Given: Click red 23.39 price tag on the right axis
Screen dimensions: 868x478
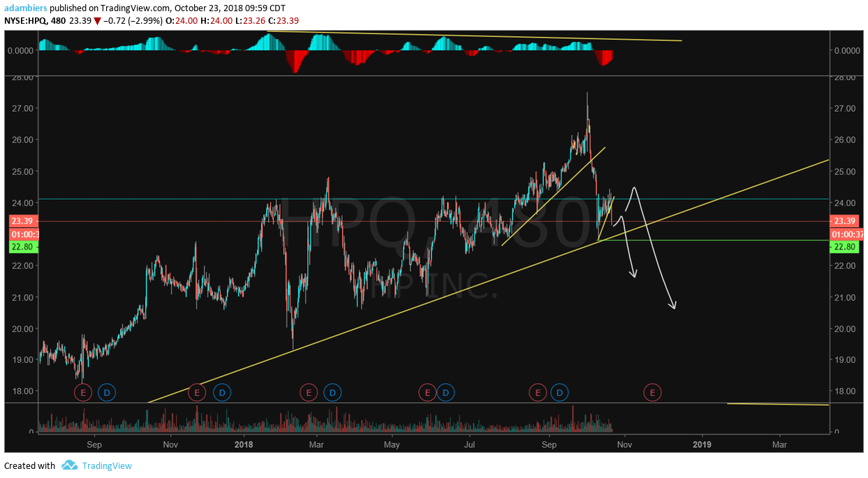Looking at the screenshot, I should pyautogui.click(x=845, y=221).
